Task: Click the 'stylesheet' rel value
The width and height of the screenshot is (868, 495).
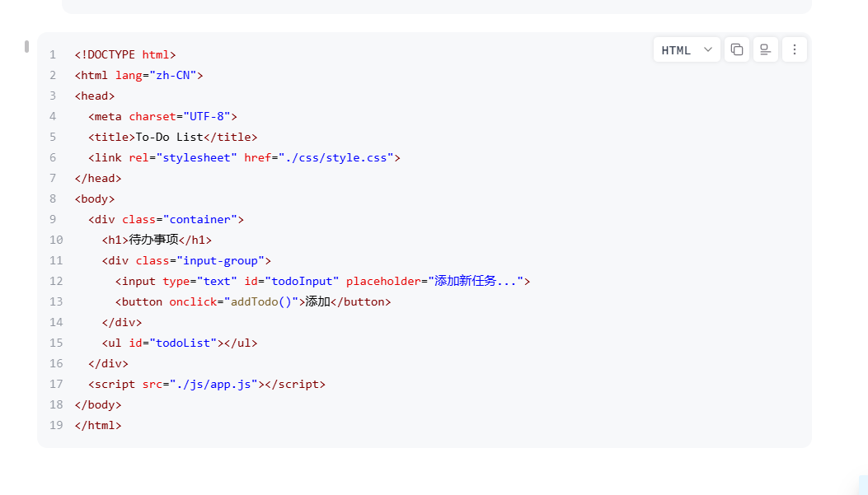Action: [196, 157]
